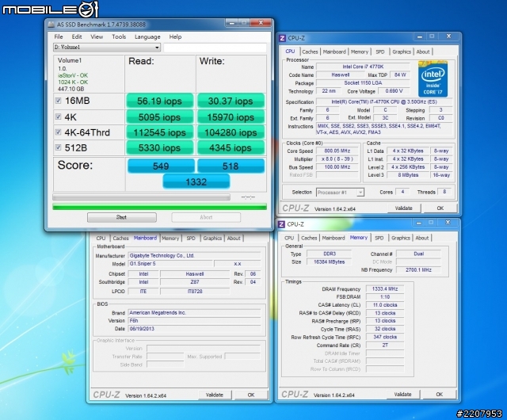The height and width of the screenshot is (420, 507).
Task: Select Caches tab in Mainboard window
Action: tap(120, 239)
